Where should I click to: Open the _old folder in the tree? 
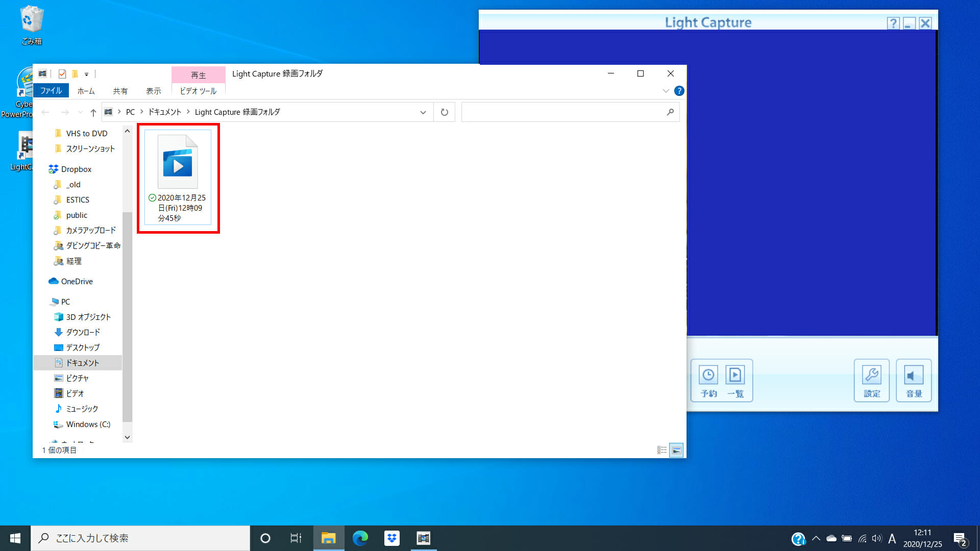point(67,184)
